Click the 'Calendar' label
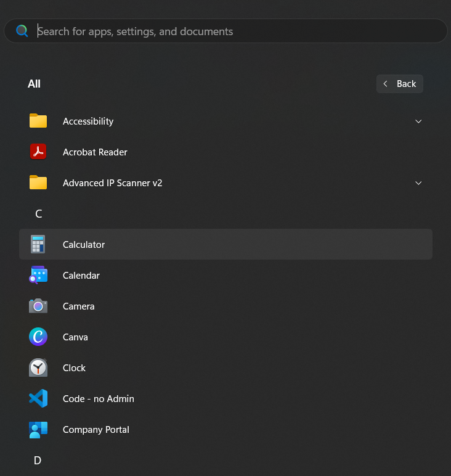Image resolution: width=451 pixels, height=476 pixels. (81, 276)
